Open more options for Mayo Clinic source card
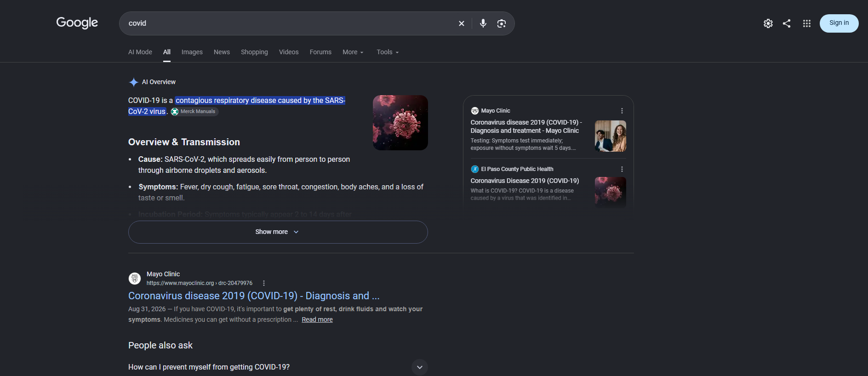Screen dimensions: 868x376 (x=622, y=111)
